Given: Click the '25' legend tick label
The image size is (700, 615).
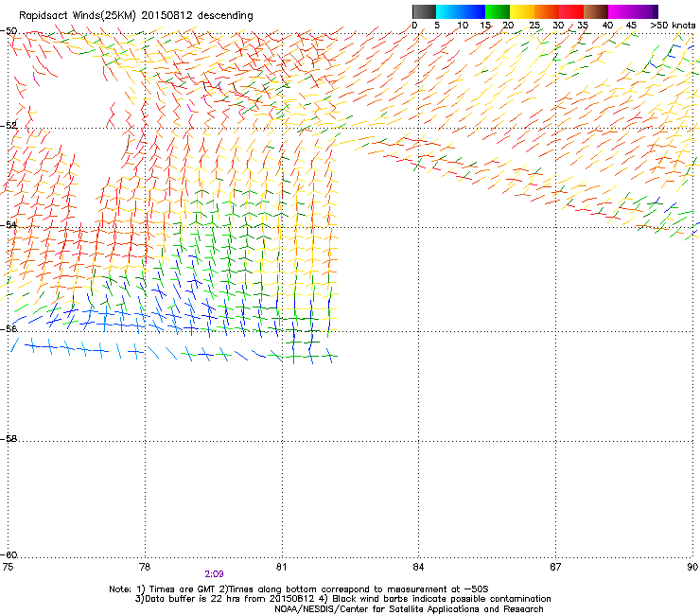Looking at the screenshot, I should tap(534, 26).
